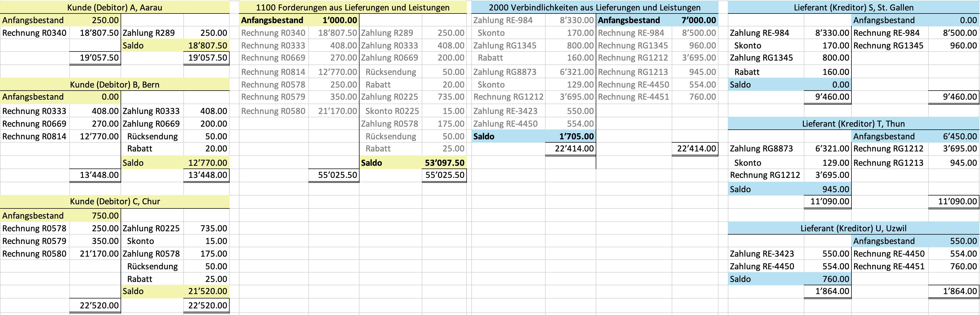Click the total 13'448.00 on Kunde B debit side
980x315 pixels.
[x=99, y=175]
